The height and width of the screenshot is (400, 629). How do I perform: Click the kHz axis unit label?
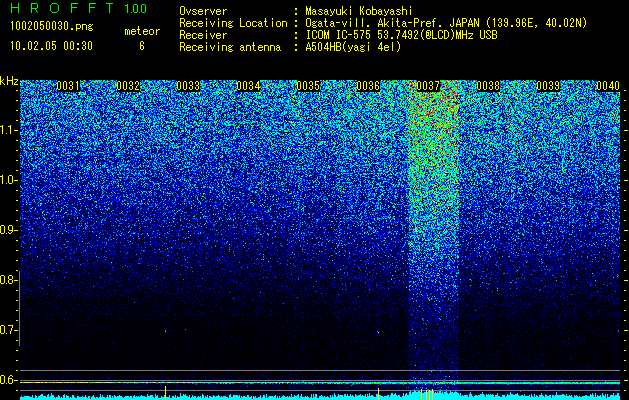tap(9, 81)
